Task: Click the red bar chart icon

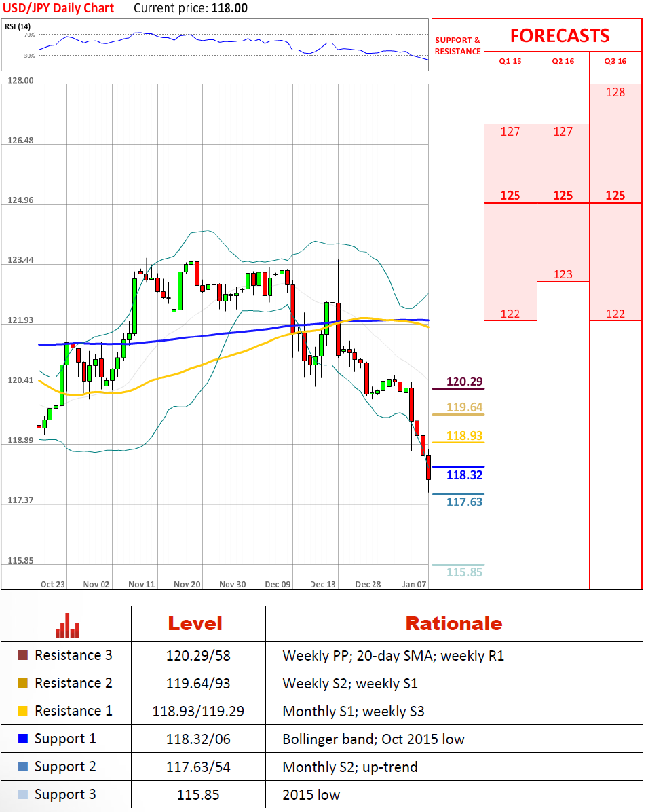Action: (67, 625)
